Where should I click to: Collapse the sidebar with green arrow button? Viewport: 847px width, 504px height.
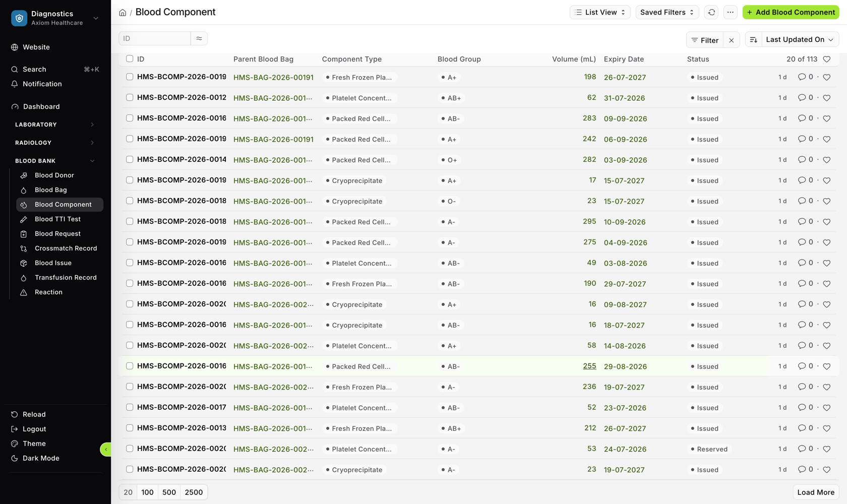[x=106, y=449]
